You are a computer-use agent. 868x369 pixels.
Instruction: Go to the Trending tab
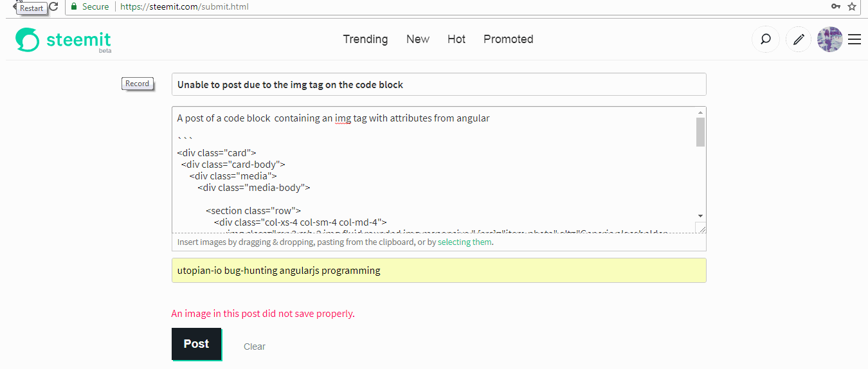click(365, 39)
